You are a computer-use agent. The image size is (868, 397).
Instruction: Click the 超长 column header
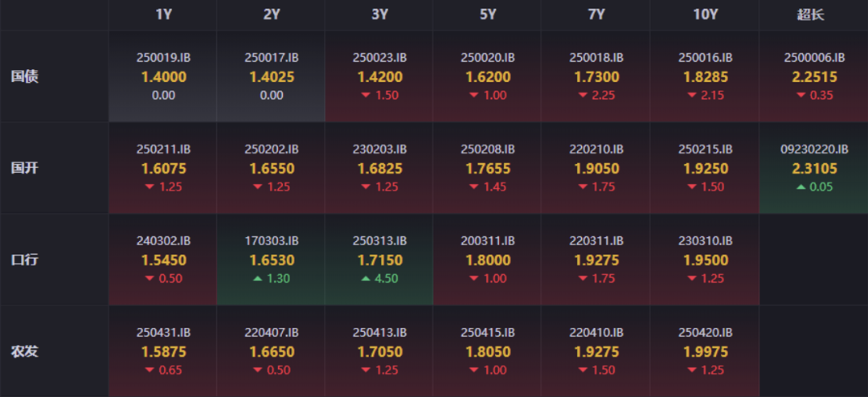click(x=811, y=14)
